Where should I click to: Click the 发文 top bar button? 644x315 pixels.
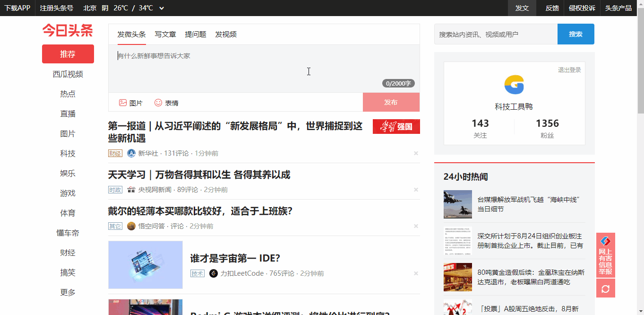click(522, 8)
